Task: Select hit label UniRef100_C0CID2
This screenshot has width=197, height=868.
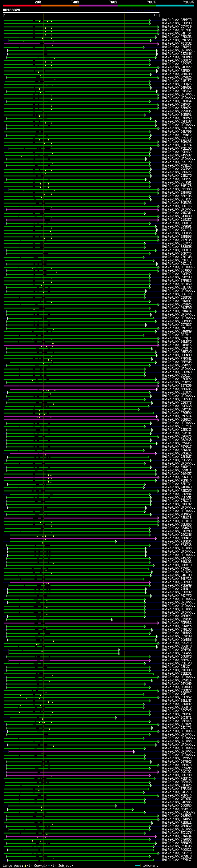Action: click(x=177, y=772)
